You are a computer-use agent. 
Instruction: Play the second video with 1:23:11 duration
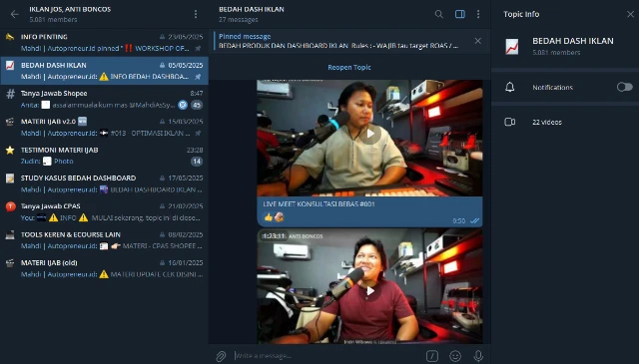[x=369, y=291]
